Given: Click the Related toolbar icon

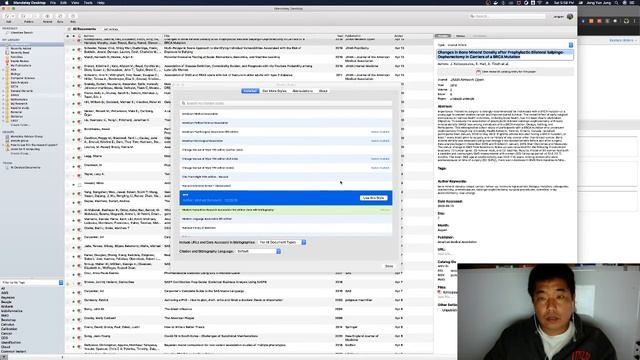Looking at the screenshot, I should 47,16.
